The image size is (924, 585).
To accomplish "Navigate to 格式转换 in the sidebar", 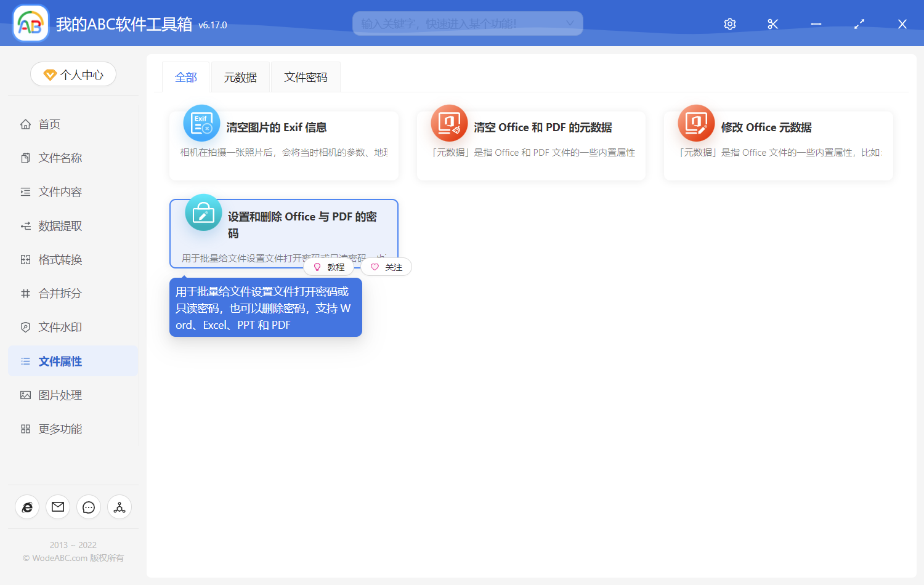I will 60,259.
